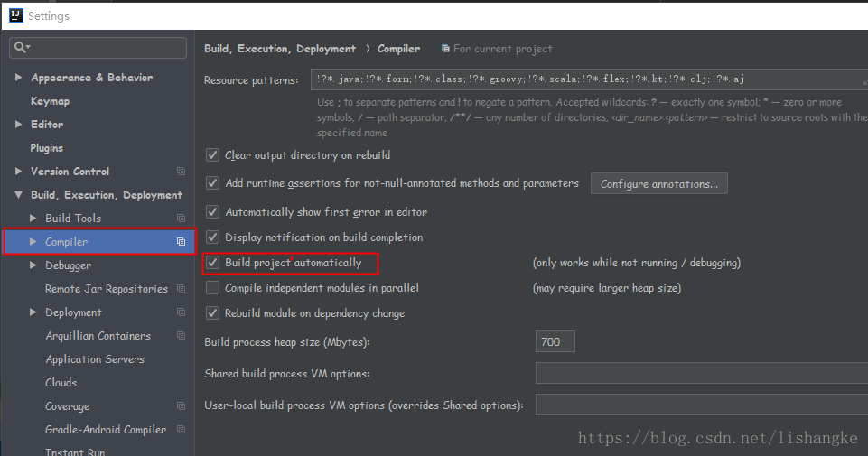Click the Configure annotations button
This screenshot has height=456, width=868.
pos(659,183)
